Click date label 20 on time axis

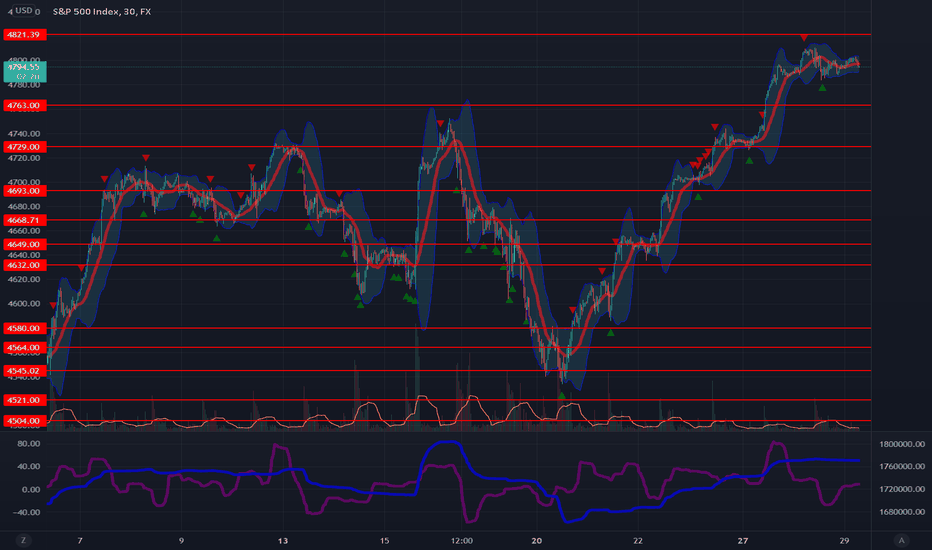(x=537, y=540)
